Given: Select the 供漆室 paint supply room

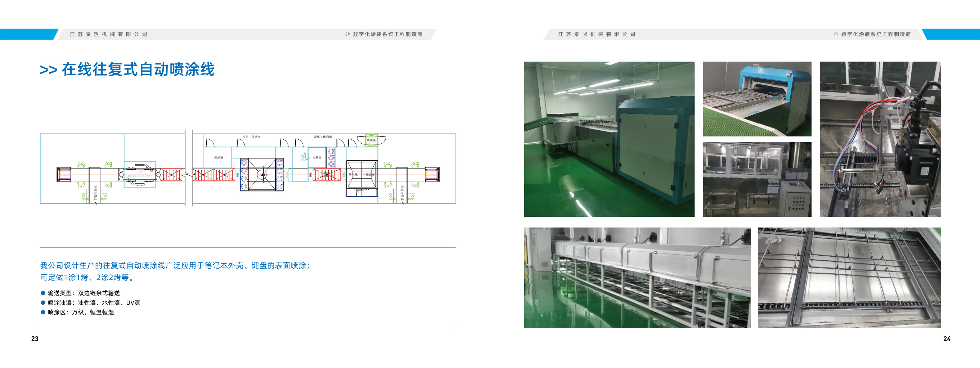Looking at the screenshot, I should pos(219,157).
